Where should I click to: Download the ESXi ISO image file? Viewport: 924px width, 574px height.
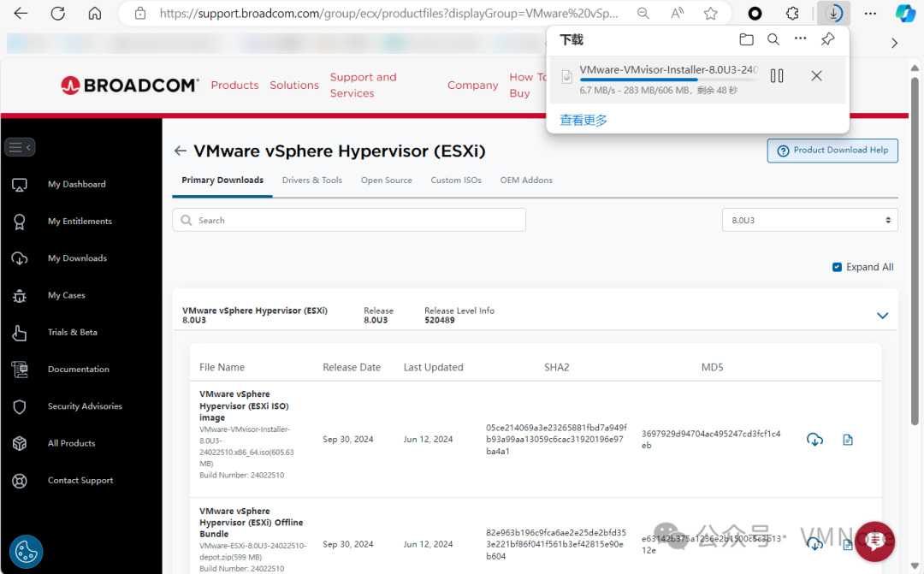point(814,440)
